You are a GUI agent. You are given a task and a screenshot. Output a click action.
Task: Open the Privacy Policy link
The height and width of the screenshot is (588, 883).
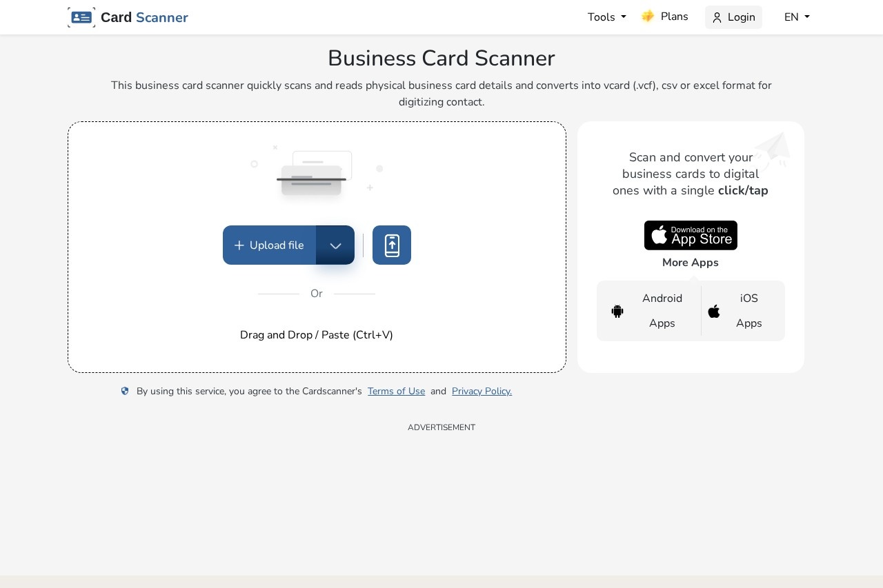(x=482, y=392)
